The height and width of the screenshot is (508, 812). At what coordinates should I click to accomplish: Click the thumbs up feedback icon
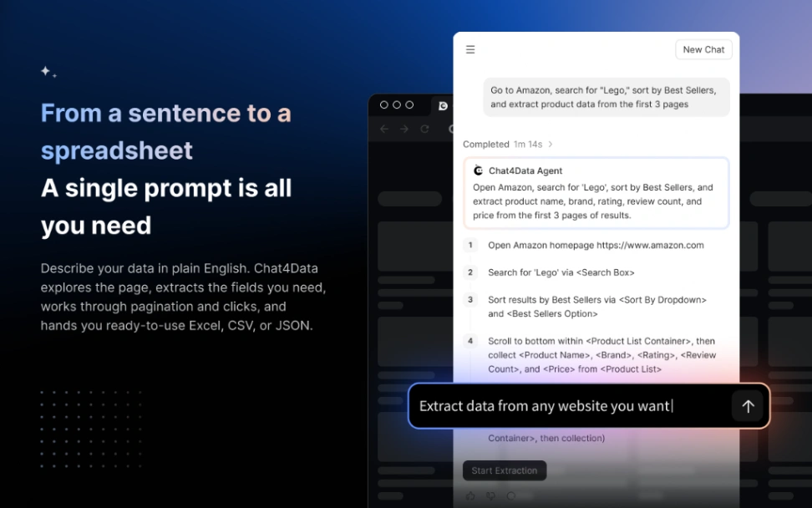[470, 496]
